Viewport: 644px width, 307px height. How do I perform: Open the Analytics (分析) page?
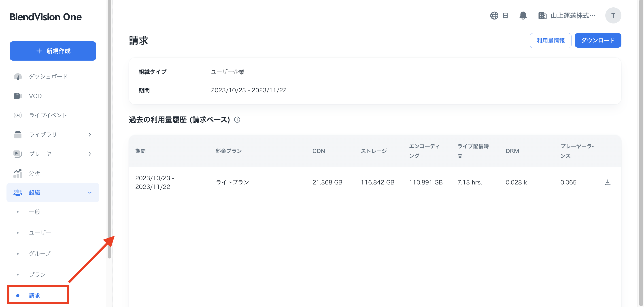34,173
